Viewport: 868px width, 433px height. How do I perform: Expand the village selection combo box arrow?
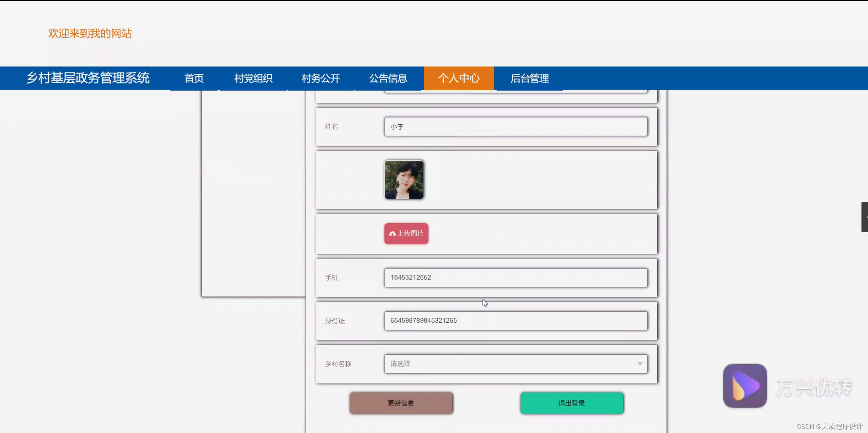[639, 364]
